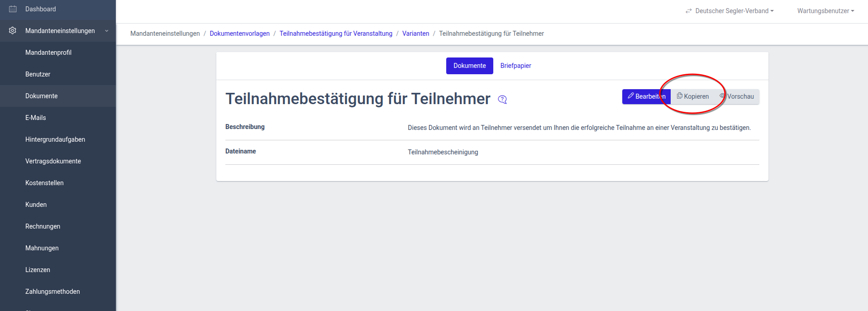Click the Kopieren button

click(x=693, y=96)
